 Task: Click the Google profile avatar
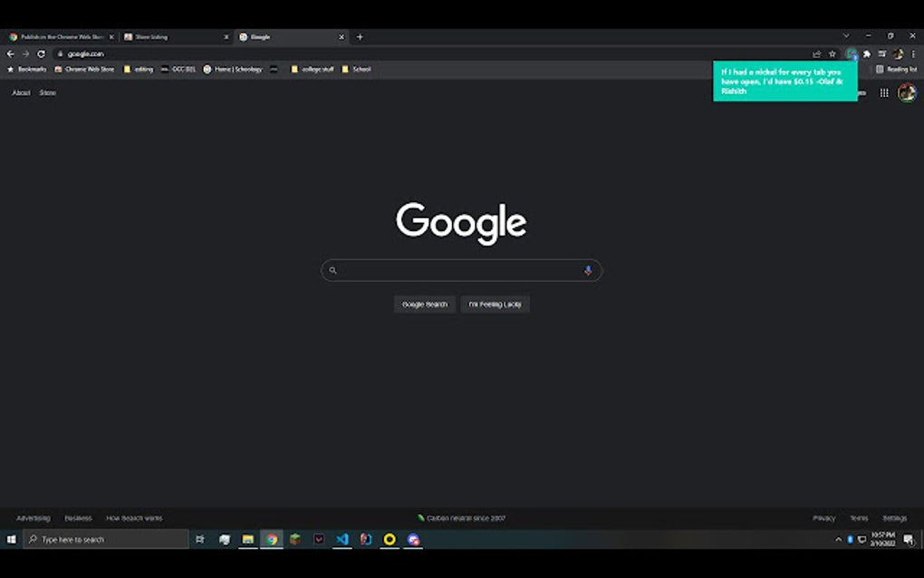pos(905,92)
